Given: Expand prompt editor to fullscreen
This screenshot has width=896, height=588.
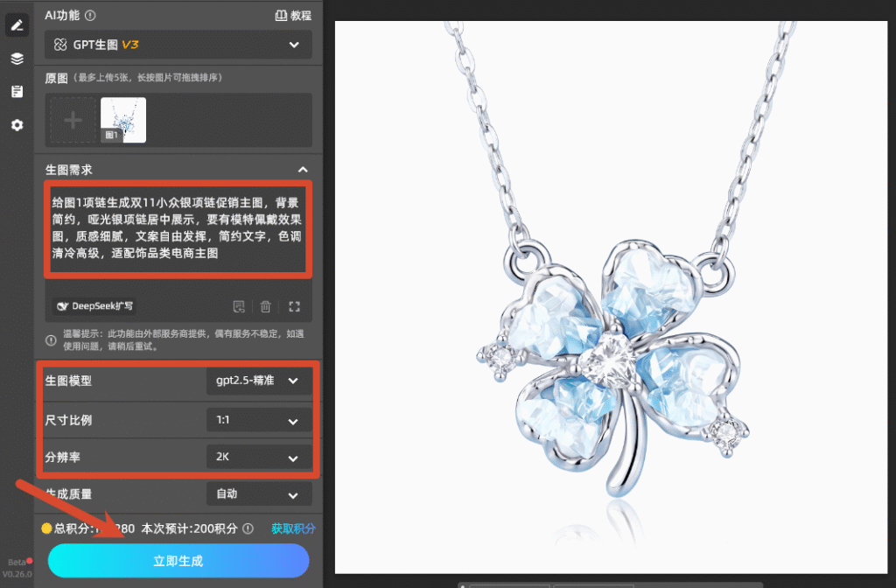Looking at the screenshot, I should (294, 307).
